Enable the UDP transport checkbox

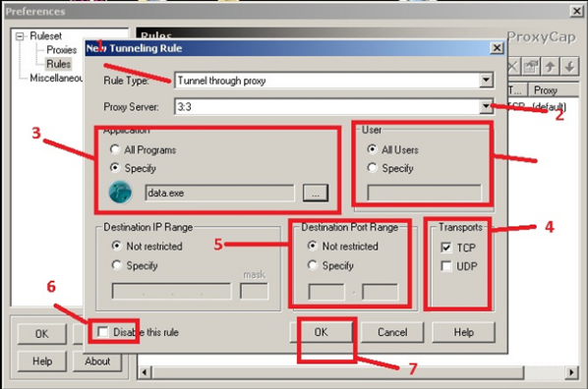(445, 266)
